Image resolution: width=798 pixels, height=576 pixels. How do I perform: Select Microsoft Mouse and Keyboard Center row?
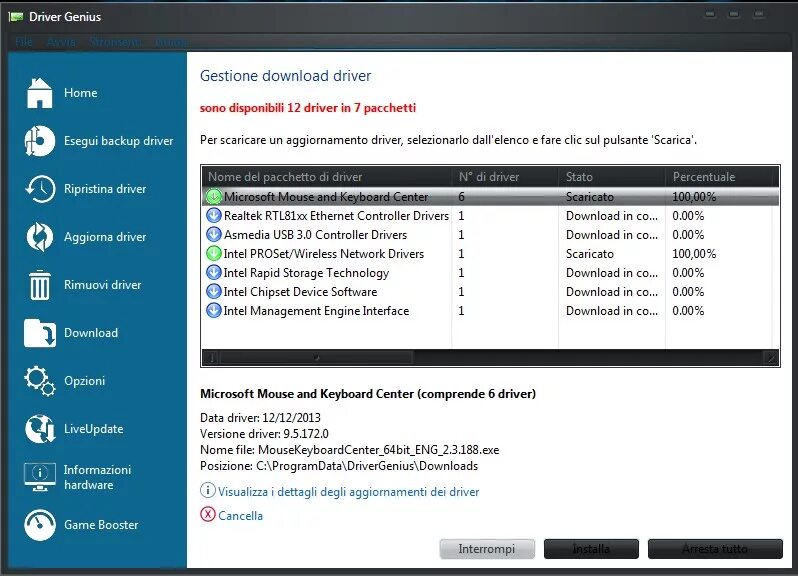[491, 196]
